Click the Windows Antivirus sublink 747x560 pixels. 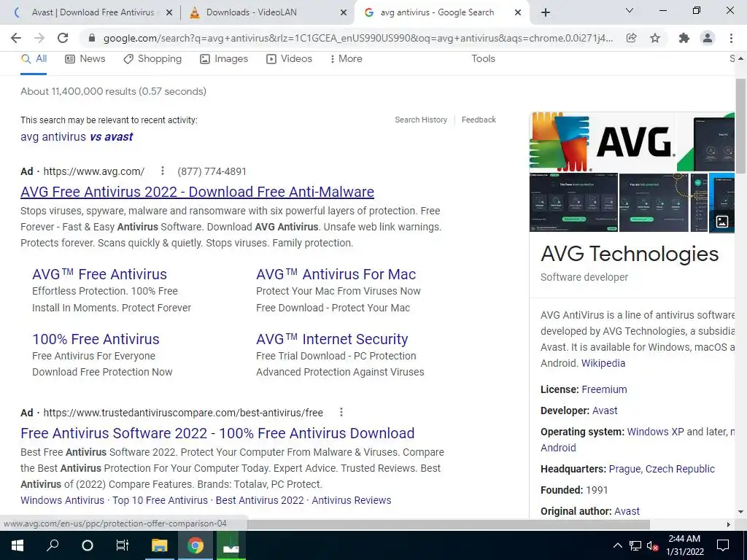63,500
